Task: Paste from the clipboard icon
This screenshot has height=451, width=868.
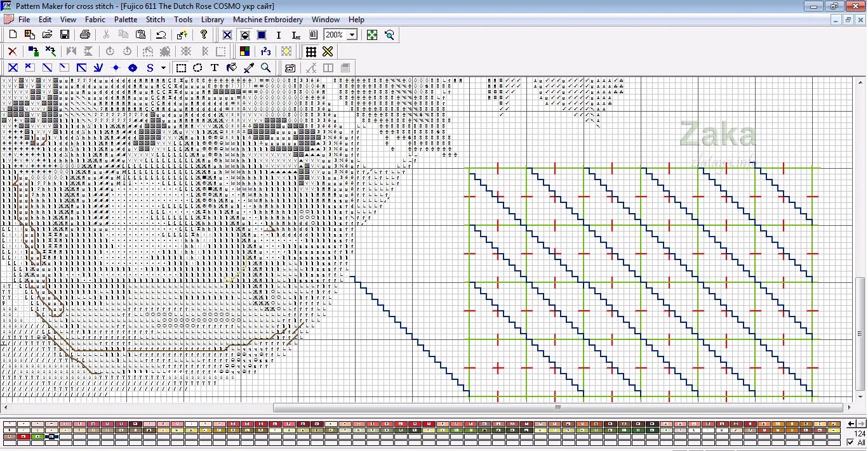Action: tap(141, 35)
